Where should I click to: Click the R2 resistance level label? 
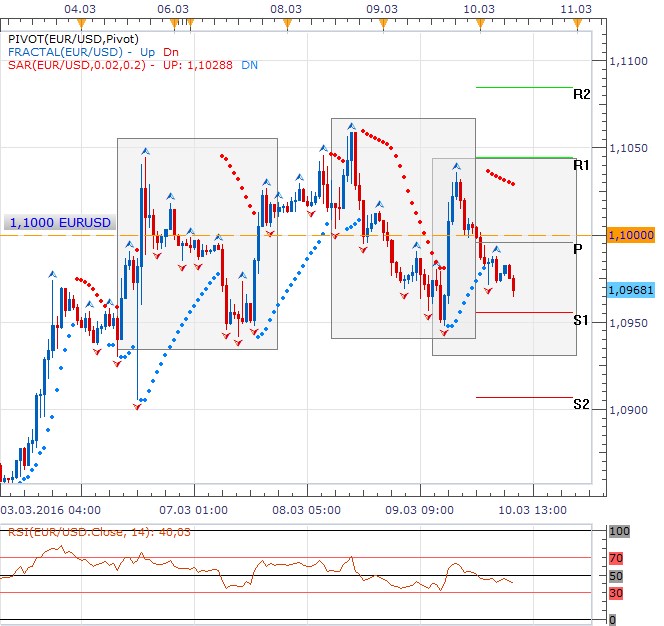tap(581, 94)
